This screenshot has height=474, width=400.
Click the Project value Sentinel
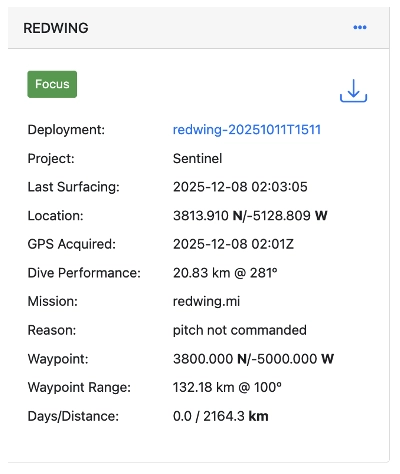coord(197,158)
